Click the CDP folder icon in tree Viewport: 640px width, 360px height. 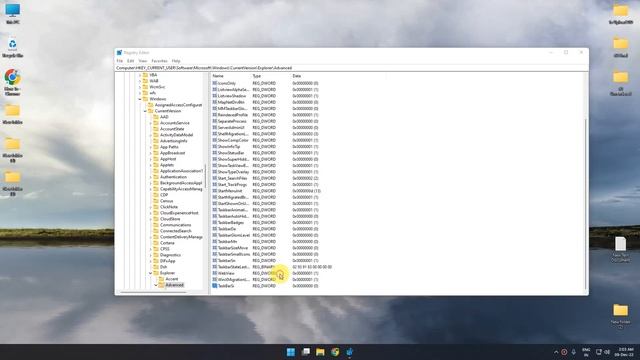pos(156,195)
